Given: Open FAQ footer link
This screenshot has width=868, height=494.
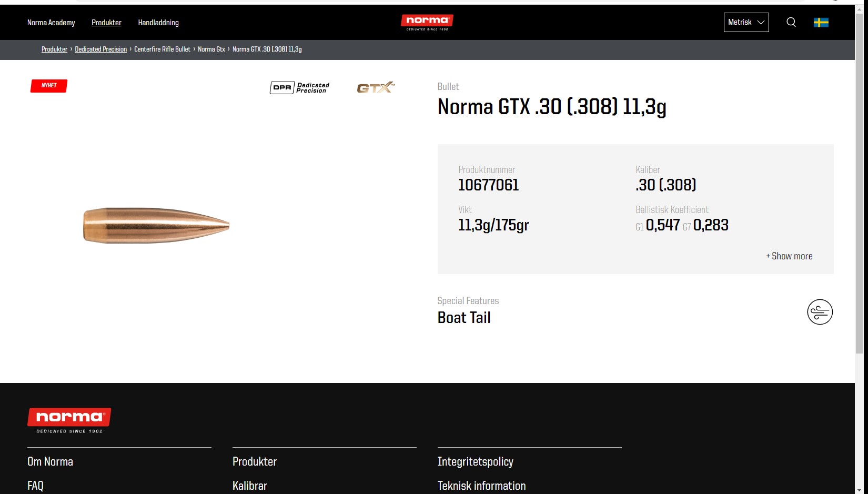Looking at the screenshot, I should pyautogui.click(x=35, y=486).
